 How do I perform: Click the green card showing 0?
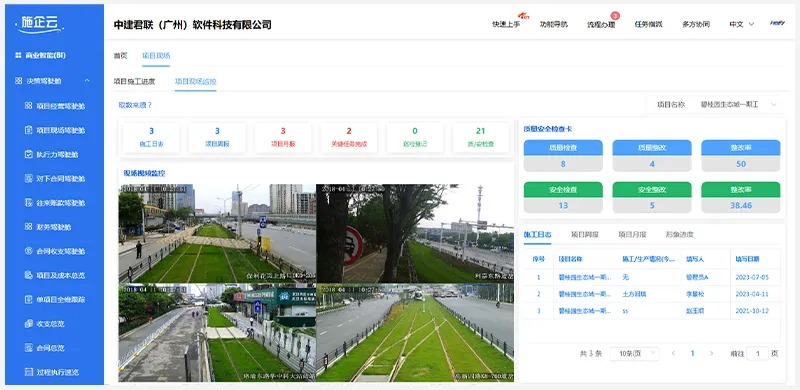(x=415, y=137)
